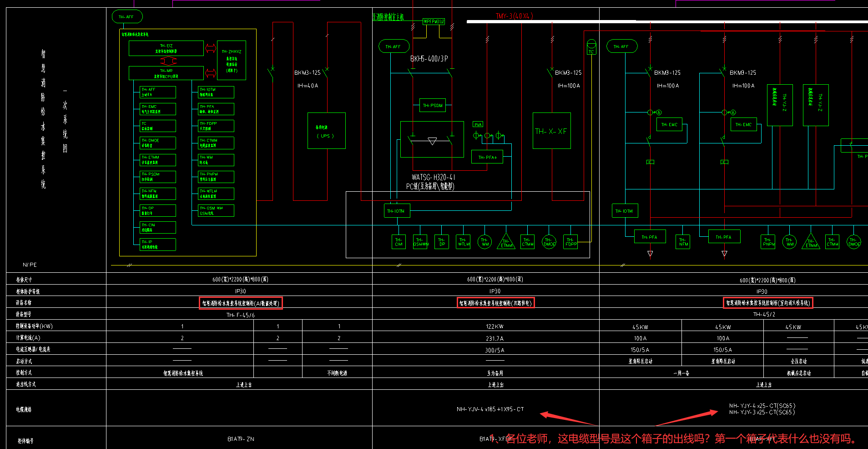Click the 300/5A transformer value
Screen dimensions: 868x449
[495, 350]
